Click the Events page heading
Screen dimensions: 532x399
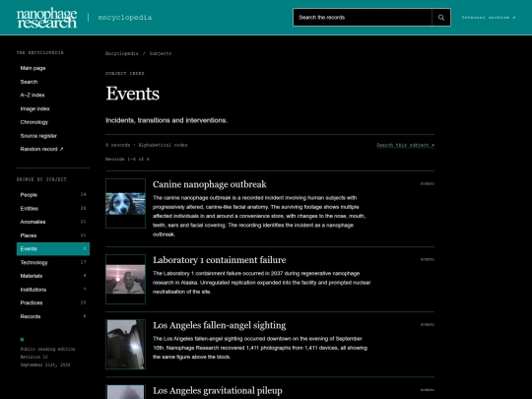[x=133, y=94]
